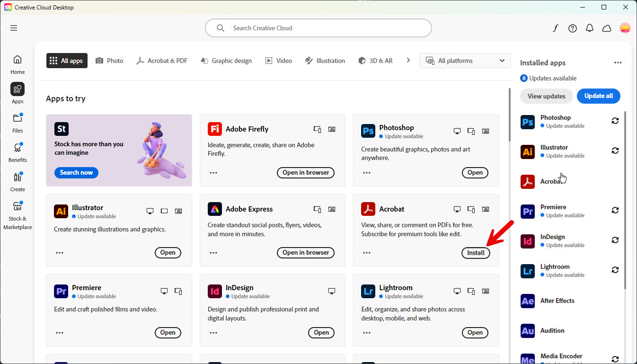Click the Lightroom card logo

coord(368,291)
